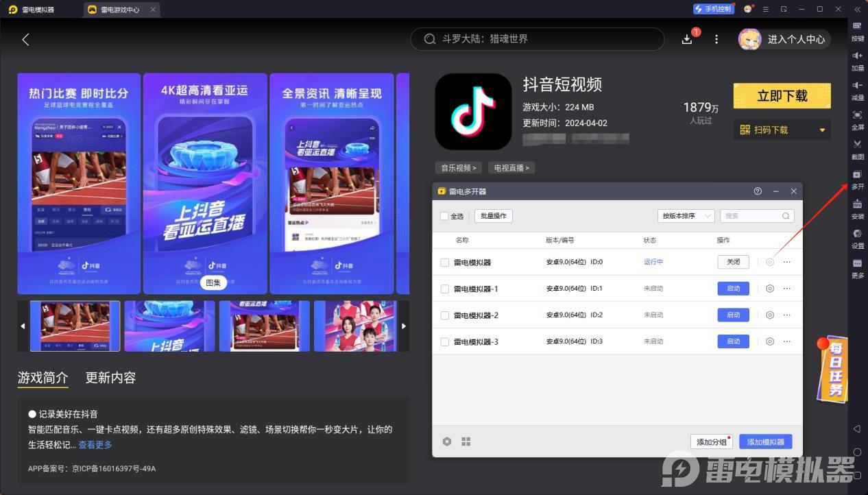Click the Android back triangle in sidebar
This screenshot has height=495, width=868.
coord(857,428)
